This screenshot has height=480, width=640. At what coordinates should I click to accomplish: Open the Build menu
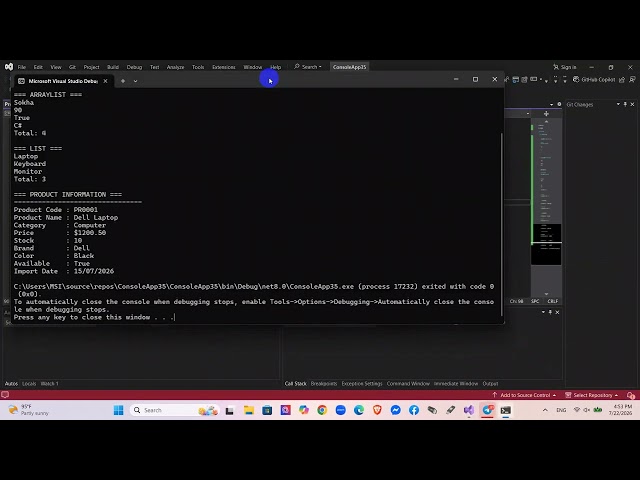click(113, 67)
